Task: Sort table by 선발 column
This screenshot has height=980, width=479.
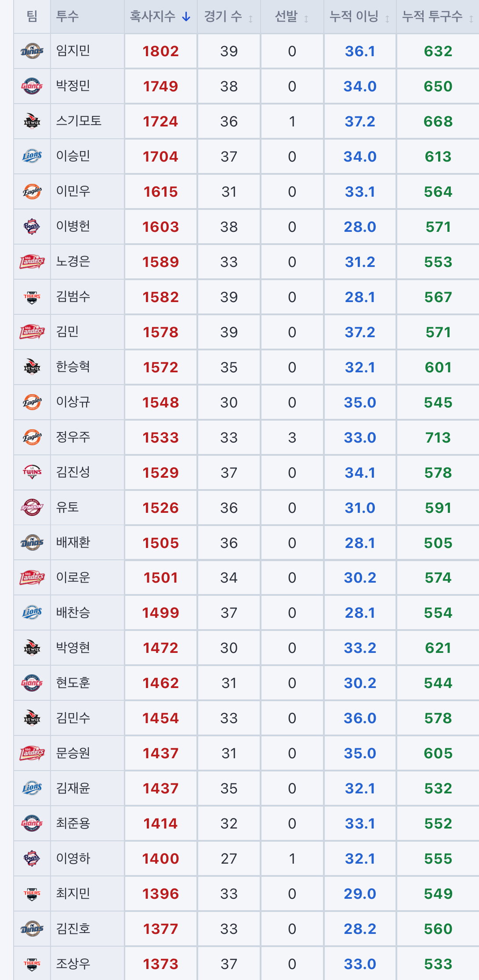Action: 292,17
